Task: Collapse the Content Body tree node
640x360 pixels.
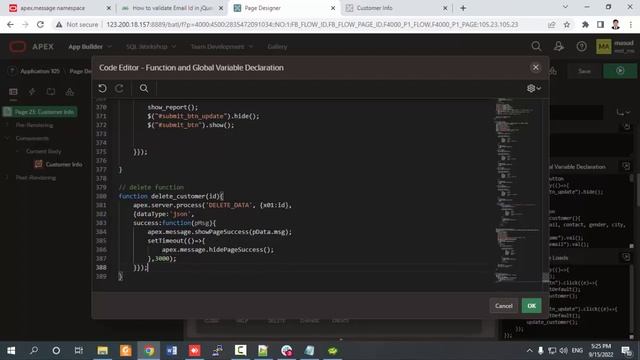Action: click(x=18, y=151)
